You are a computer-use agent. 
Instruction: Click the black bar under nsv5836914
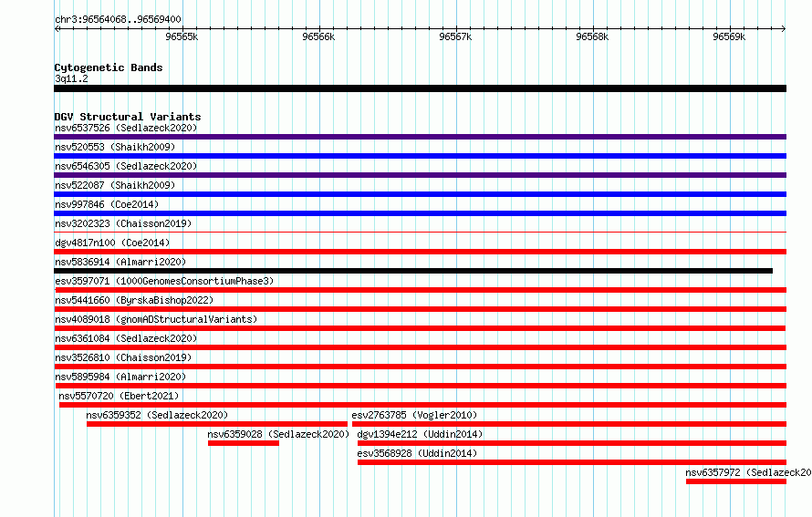(x=413, y=271)
